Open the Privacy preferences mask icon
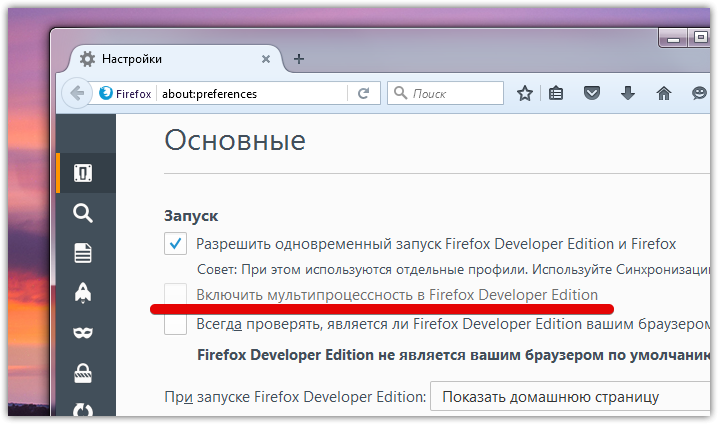718x424 pixels. (x=83, y=332)
